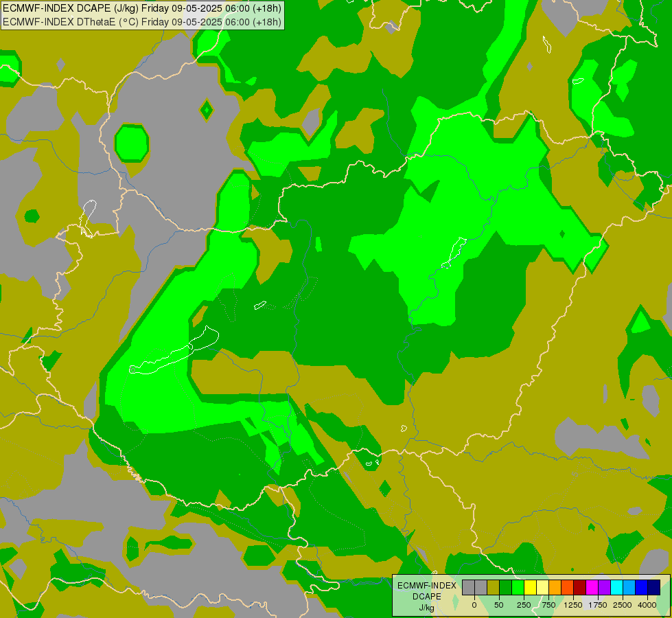Click the legend value '250'

click(524, 605)
